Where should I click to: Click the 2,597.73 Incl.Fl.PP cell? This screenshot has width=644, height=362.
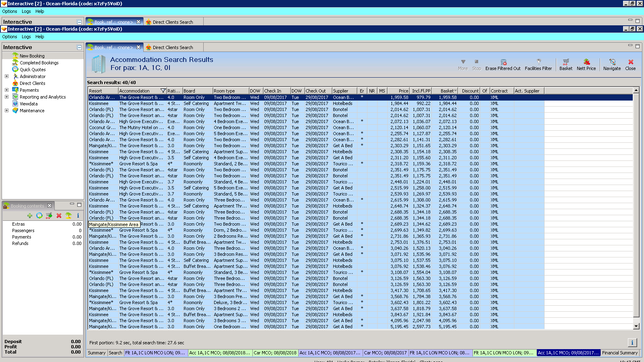421,327
